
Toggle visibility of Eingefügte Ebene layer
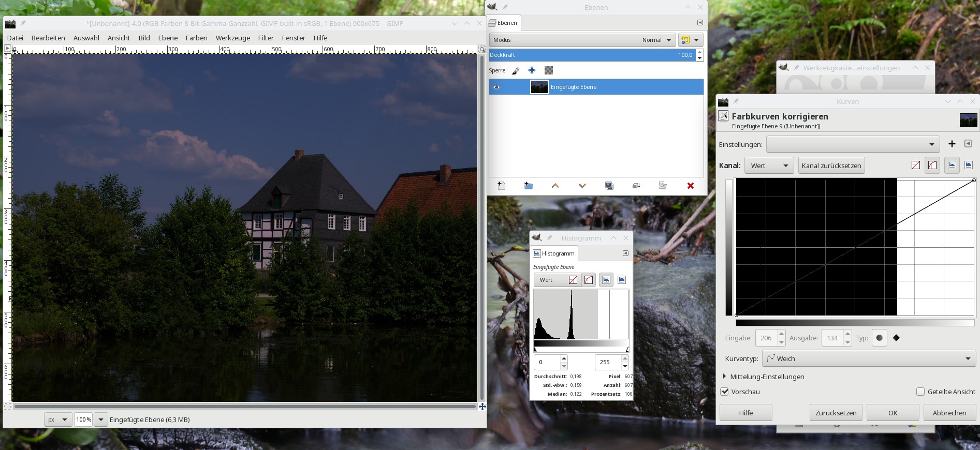496,87
